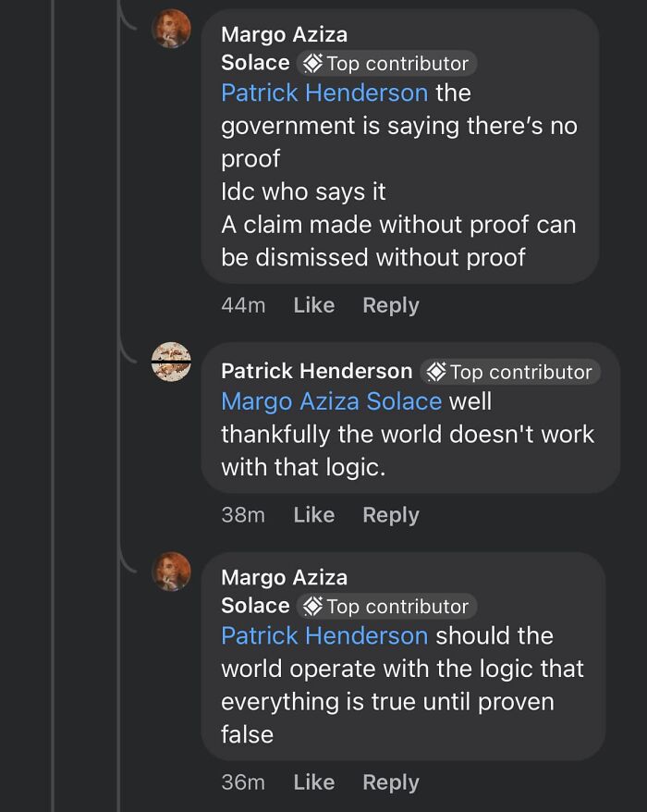Reply to the comment posted 36m ago
The image size is (647, 812).
[390, 781]
